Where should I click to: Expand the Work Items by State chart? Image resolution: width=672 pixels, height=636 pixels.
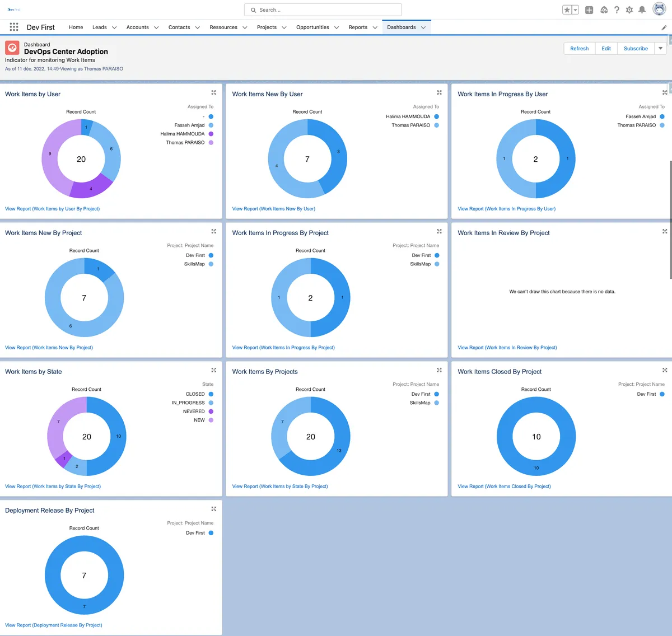(213, 370)
